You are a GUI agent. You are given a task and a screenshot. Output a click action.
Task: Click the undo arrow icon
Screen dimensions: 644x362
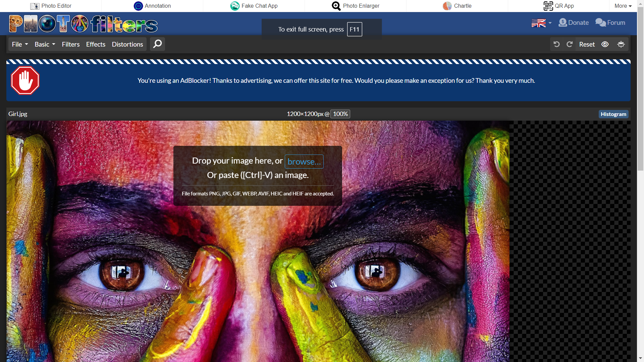[556, 44]
